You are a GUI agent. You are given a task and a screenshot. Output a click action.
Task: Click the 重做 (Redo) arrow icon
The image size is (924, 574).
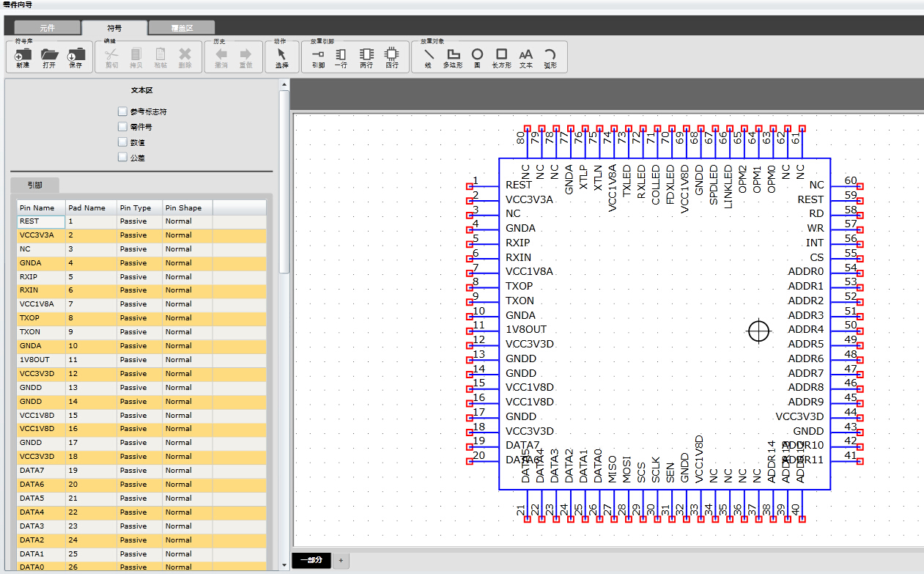(x=245, y=58)
